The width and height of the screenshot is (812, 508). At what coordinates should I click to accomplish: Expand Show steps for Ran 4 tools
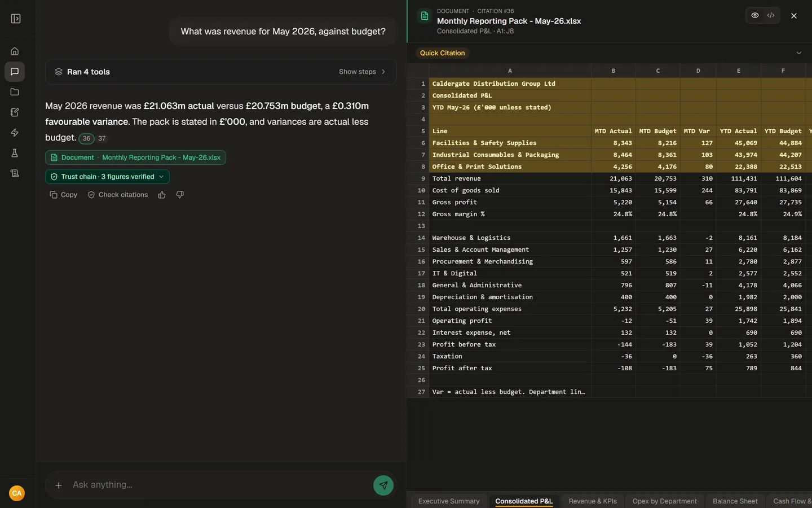[x=362, y=72]
